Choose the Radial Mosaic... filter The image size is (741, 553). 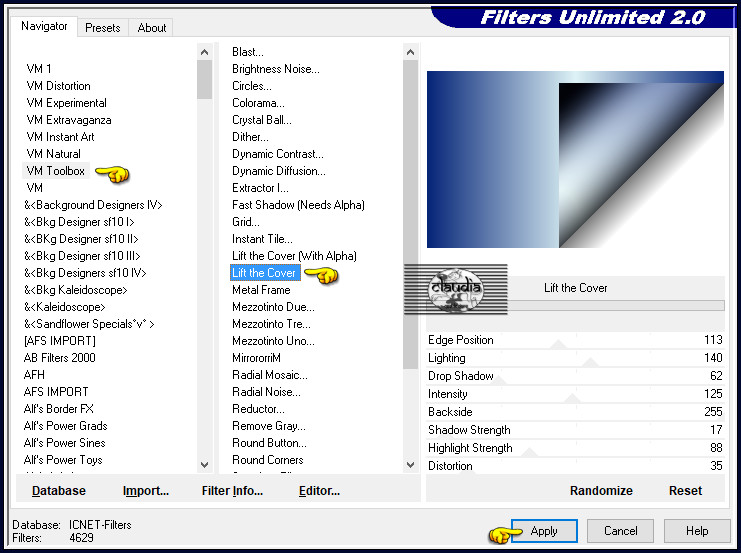click(x=269, y=375)
